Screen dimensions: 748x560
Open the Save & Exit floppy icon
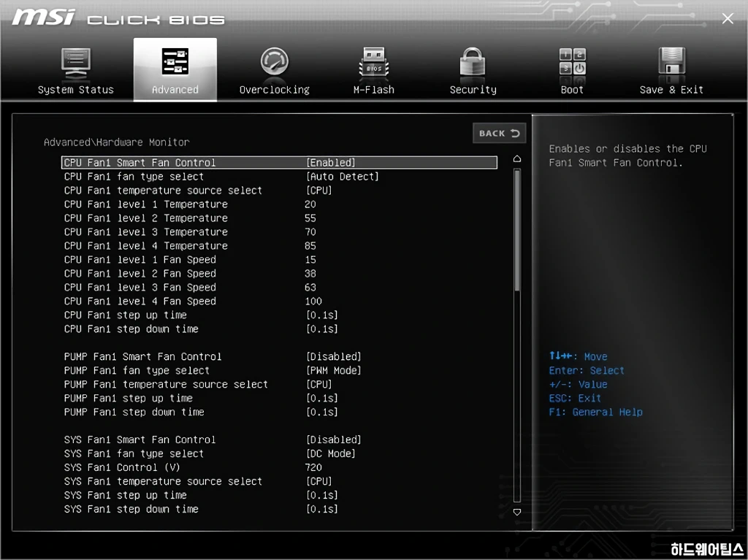672,61
